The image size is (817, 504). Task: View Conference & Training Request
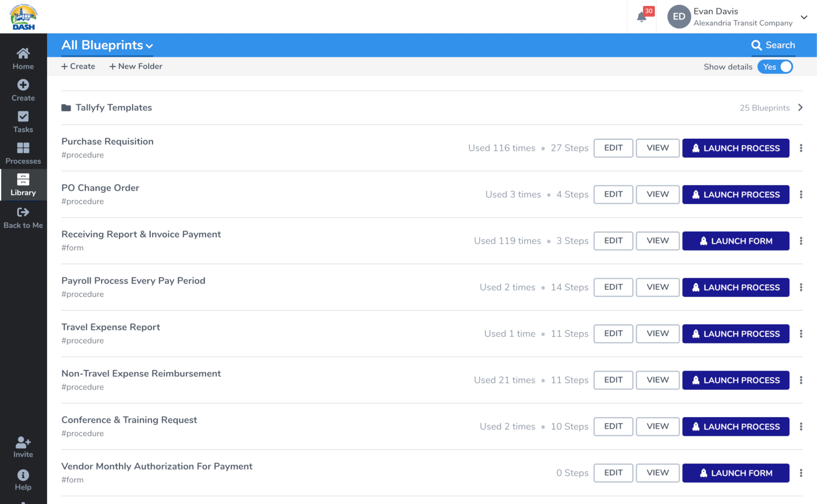(x=658, y=426)
